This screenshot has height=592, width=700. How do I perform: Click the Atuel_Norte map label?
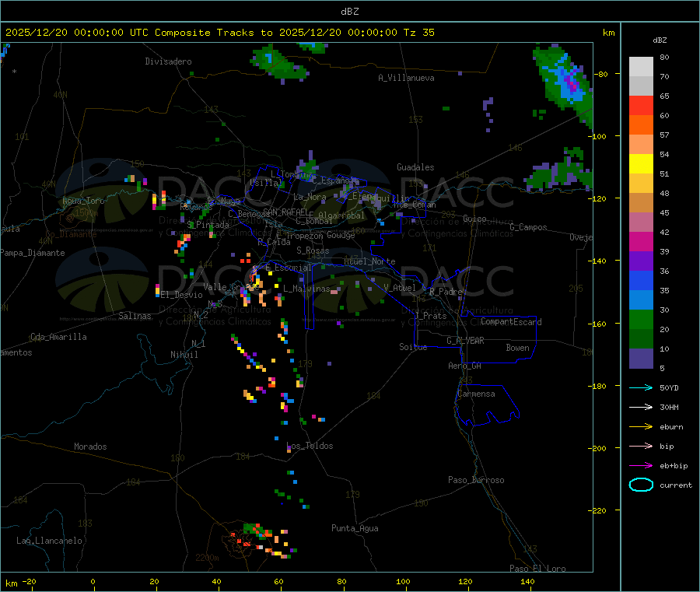tap(369, 261)
